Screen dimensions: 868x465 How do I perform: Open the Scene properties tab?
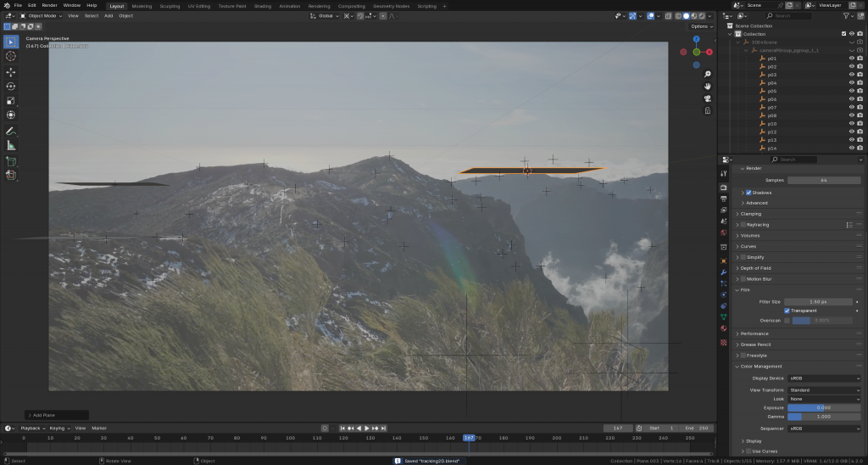point(724,221)
